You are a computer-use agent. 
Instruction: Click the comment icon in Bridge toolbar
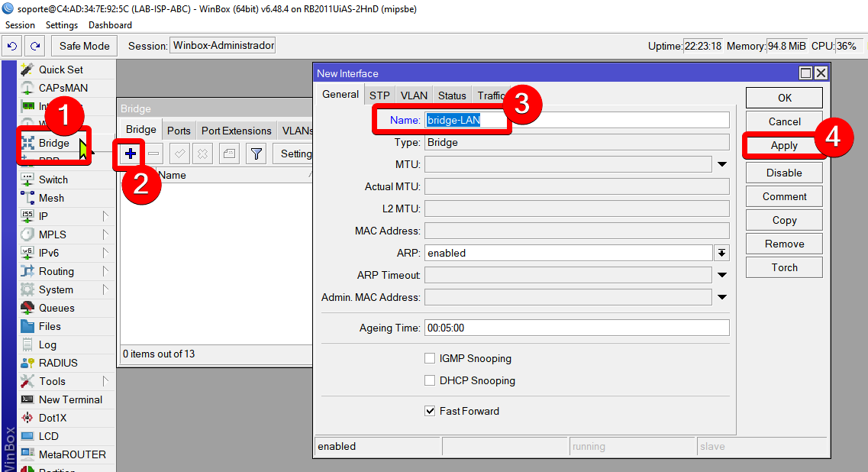(229, 154)
